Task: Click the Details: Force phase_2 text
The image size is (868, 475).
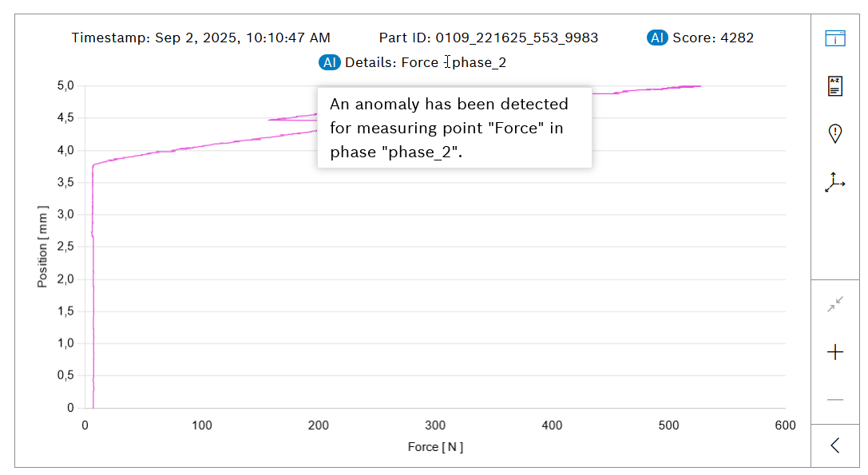Action: point(425,62)
